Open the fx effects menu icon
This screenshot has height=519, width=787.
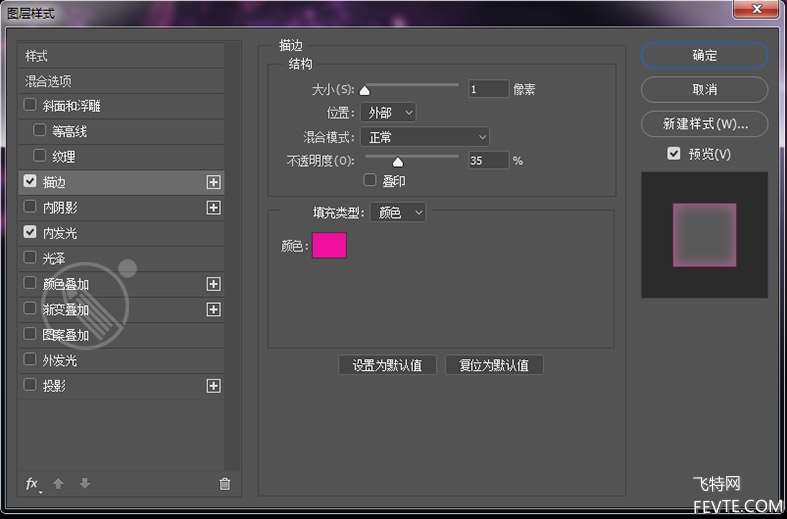(x=32, y=484)
